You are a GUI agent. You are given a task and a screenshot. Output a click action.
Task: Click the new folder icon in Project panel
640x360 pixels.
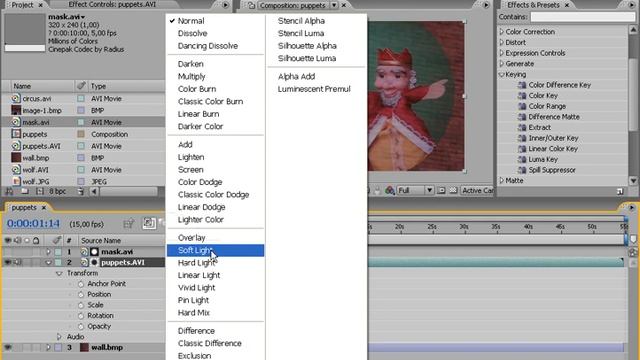[25, 191]
